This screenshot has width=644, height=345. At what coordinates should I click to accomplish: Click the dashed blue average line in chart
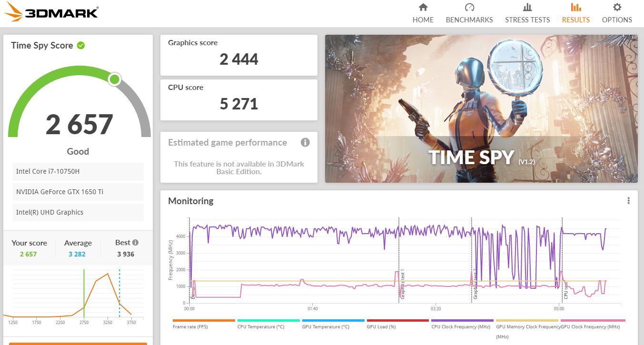(119, 293)
